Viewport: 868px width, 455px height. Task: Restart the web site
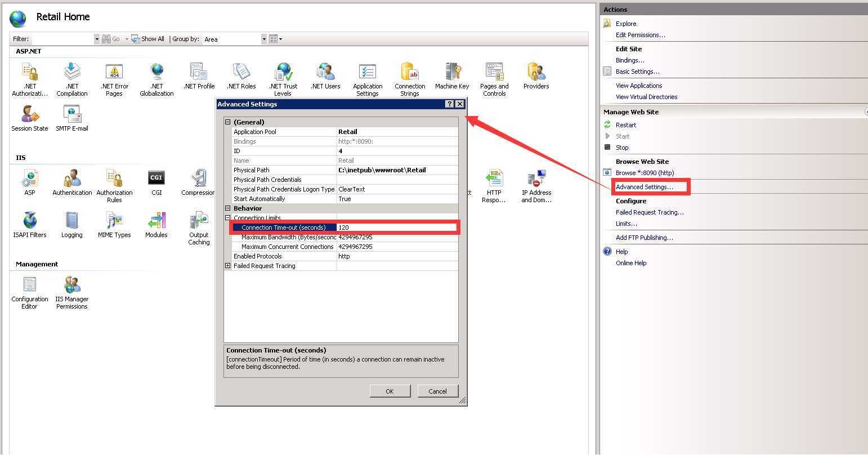point(626,125)
